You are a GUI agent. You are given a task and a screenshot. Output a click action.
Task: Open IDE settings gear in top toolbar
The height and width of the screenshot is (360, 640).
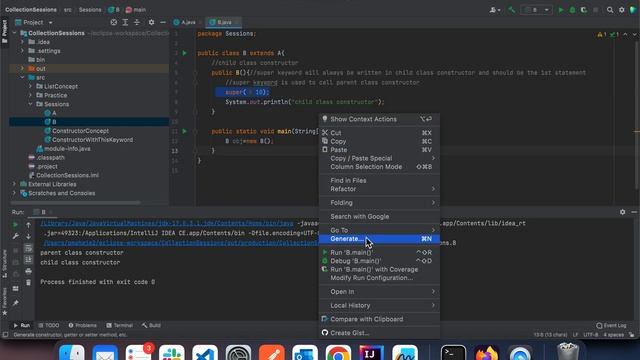(622, 10)
